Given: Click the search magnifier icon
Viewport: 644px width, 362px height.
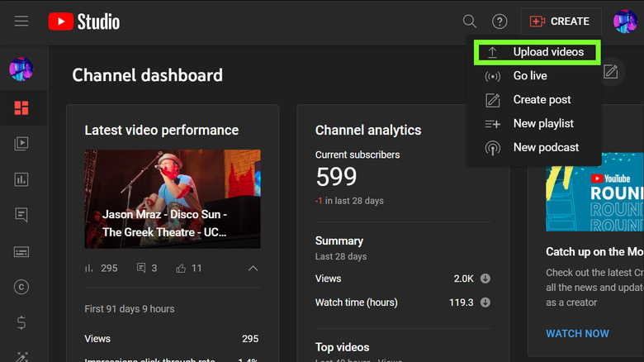Looking at the screenshot, I should click(x=470, y=21).
